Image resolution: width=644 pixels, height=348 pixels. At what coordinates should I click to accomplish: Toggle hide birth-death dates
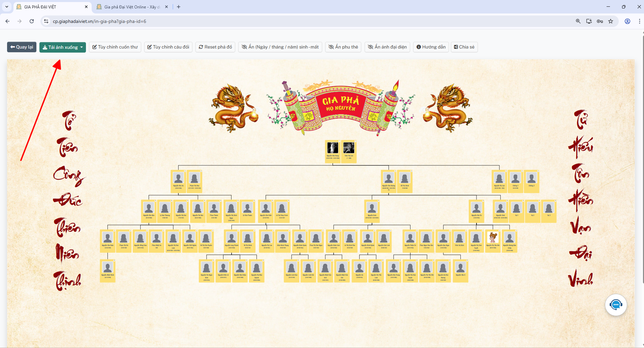point(280,47)
